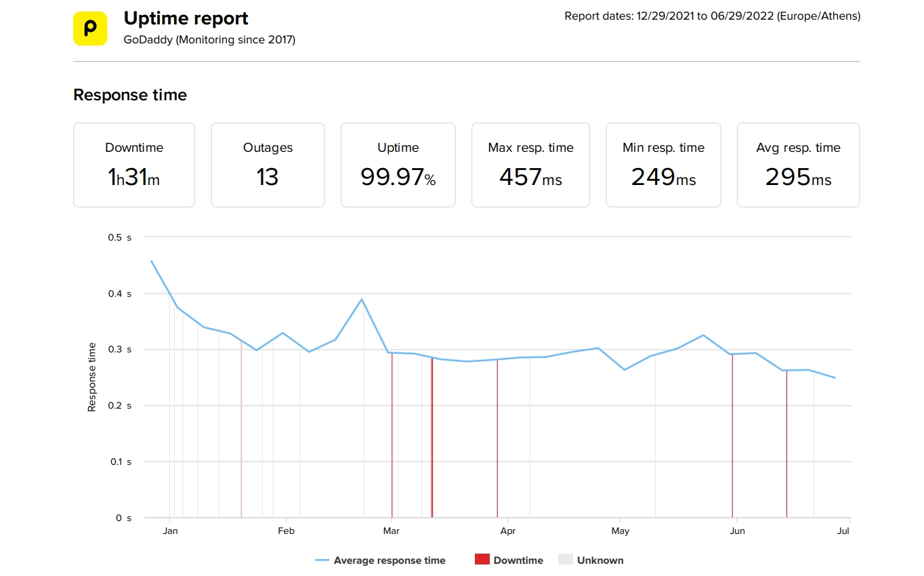This screenshot has height=576, width=924.
Task: Select the GoDaddy monitoring since 2017 subtitle
Action: (x=209, y=40)
